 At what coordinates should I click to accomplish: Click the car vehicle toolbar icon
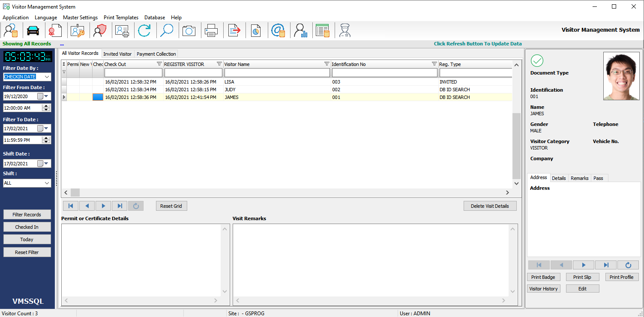click(33, 31)
